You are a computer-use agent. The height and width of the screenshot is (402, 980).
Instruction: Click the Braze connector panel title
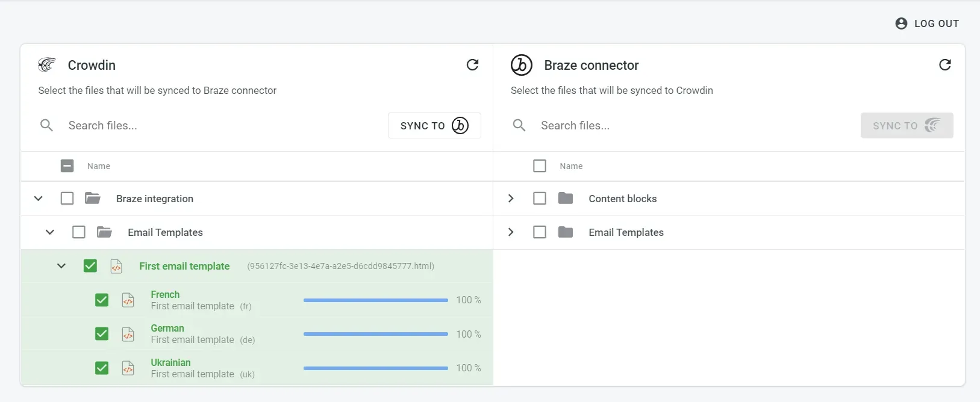[x=591, y=65]
